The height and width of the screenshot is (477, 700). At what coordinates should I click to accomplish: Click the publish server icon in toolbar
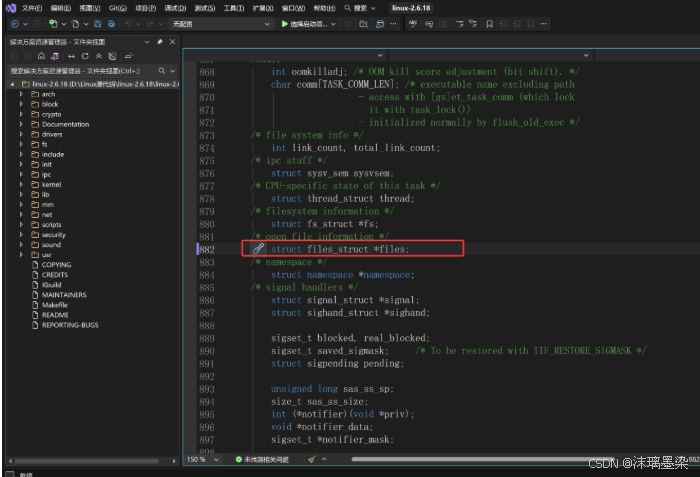tap(380, 24)
